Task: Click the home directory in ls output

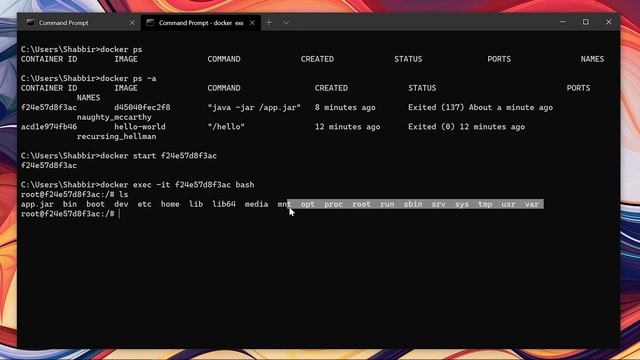Action: 170,204
